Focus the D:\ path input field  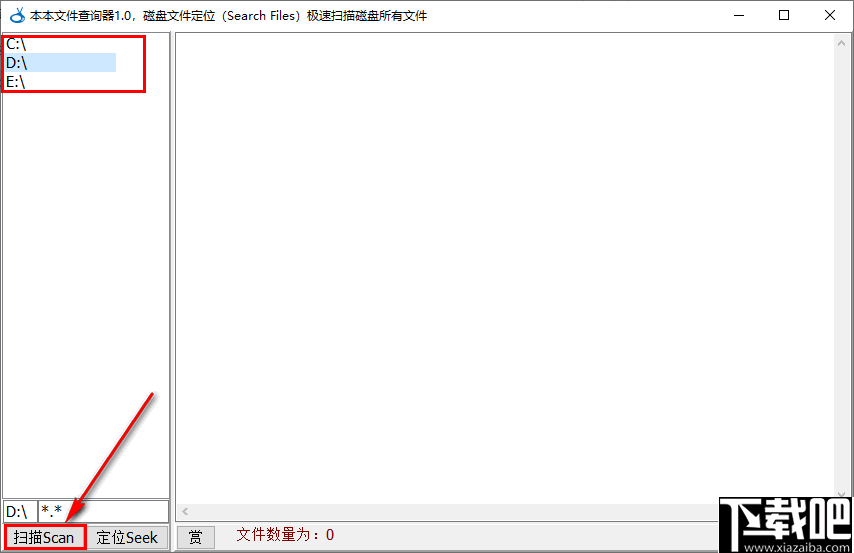20,512
